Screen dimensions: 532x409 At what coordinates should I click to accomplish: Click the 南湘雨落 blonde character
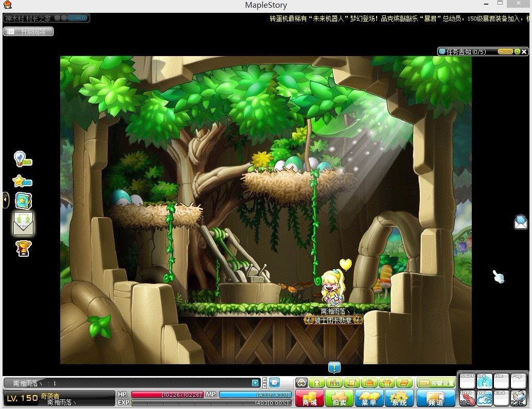(x=333, y=287)
